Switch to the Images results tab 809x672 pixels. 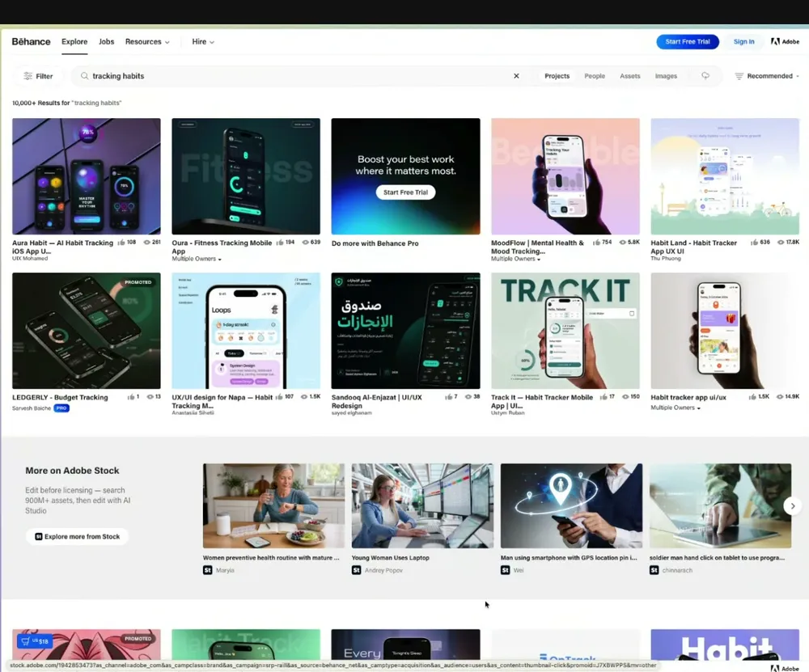pos(666,76)
